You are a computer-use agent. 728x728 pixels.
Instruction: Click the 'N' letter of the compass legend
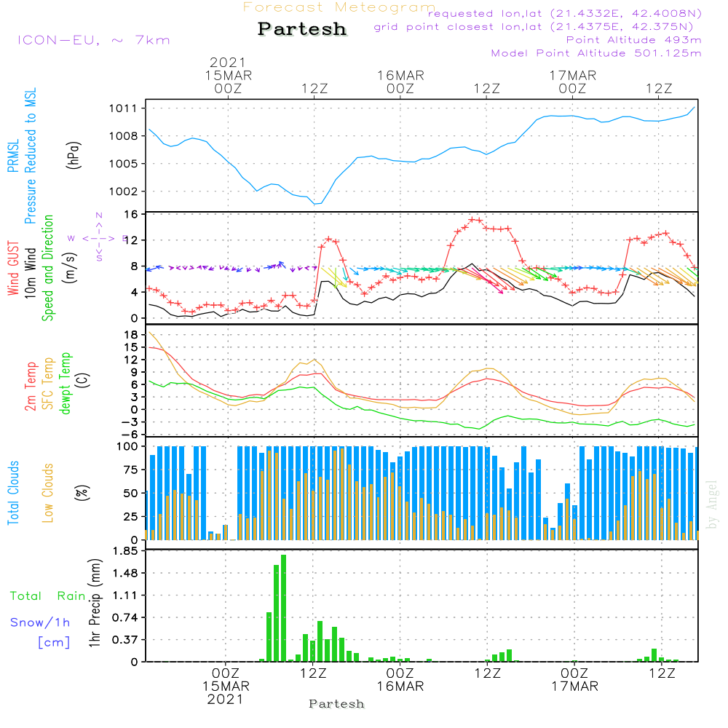pyautogui.click(x=99, y=215)
